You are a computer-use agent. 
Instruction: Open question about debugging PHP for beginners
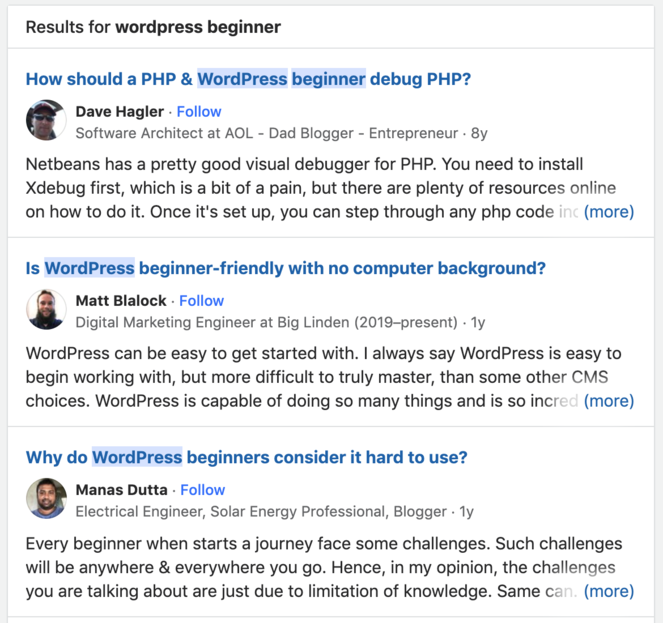248,79
